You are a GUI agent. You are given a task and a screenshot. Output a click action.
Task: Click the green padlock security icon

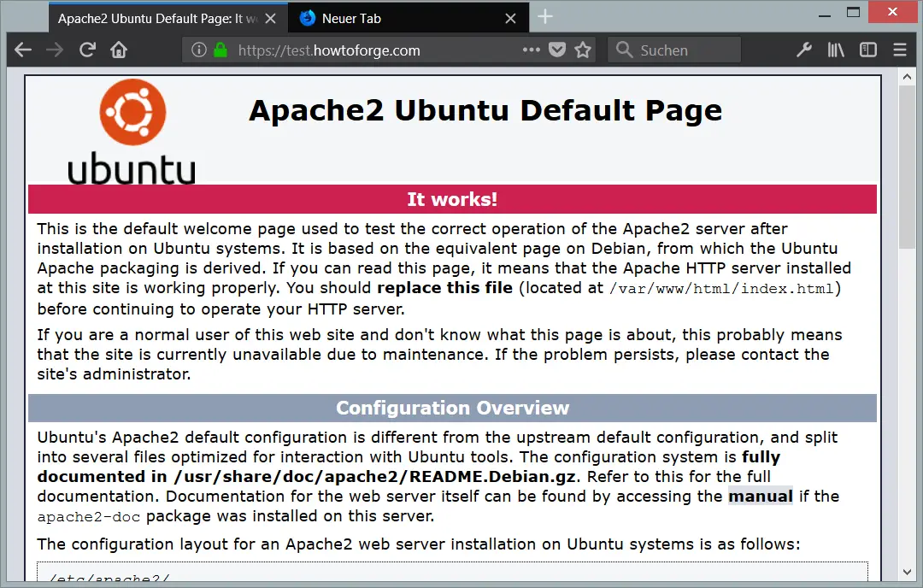pyautogui.click(x=220, y=50)
